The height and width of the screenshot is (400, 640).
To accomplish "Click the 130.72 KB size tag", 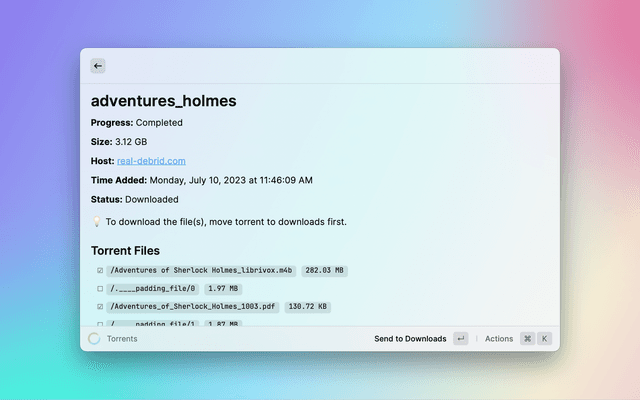I will (308, 307).
